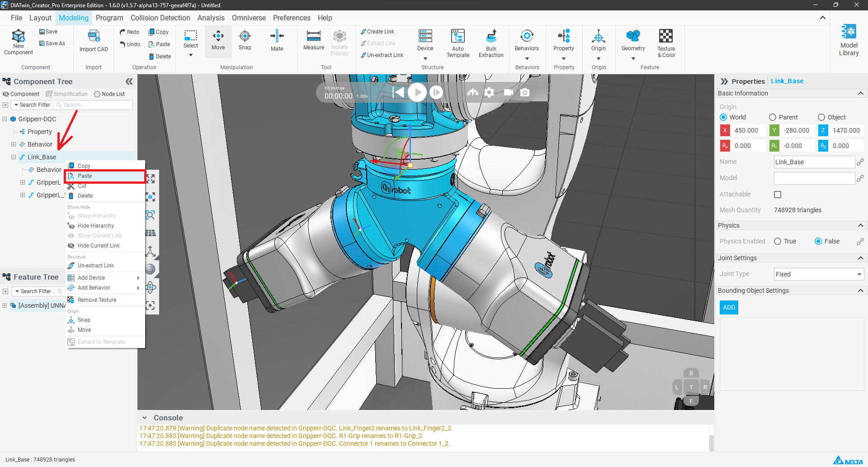Click ADD bounding object button
Image resolution: width=868 pixels, height=467 pixels.
point(729,307)
